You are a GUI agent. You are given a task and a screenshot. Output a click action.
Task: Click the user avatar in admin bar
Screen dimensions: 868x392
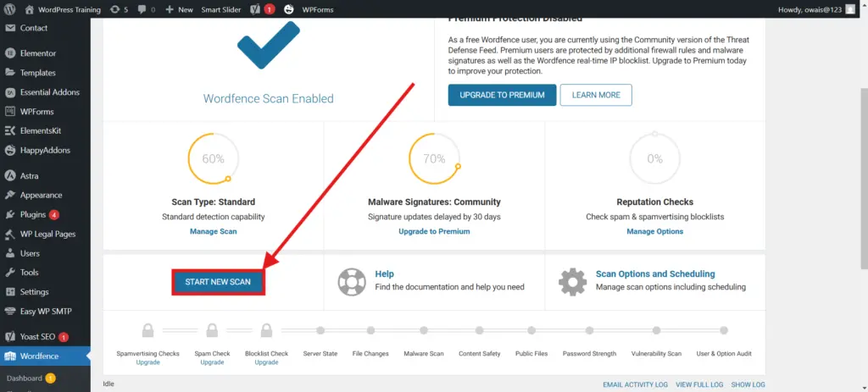pos(850,9)
